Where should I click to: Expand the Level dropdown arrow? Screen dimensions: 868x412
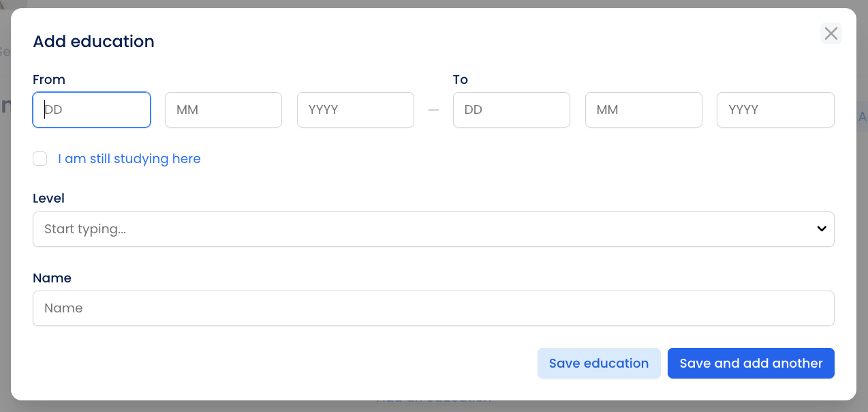pyautogui.click(x=821, y=229)
